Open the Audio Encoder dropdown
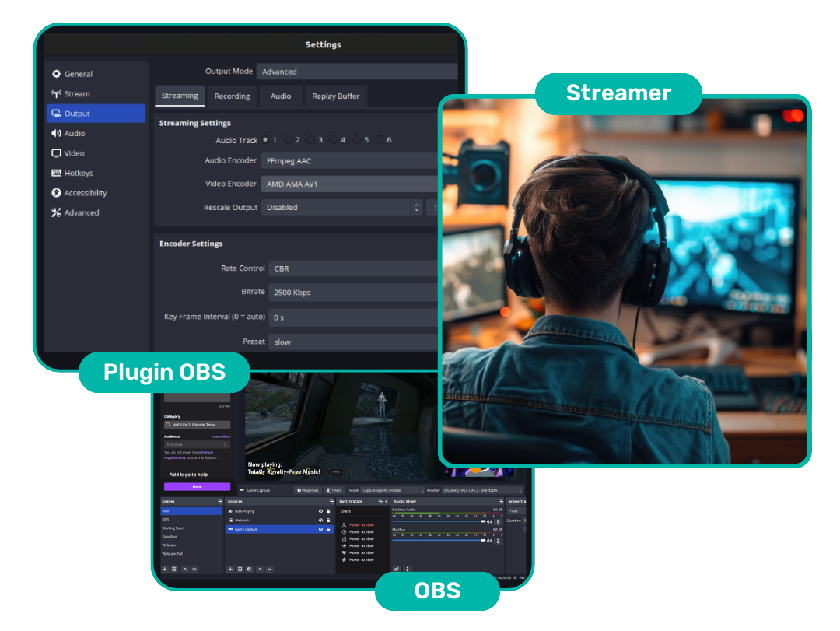The image size is (840, 631). (x=349, y=161)
